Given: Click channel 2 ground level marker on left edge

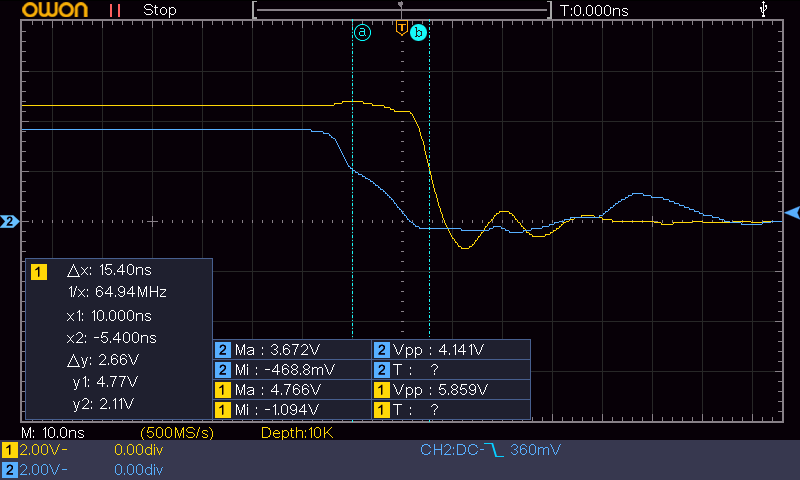Looking at the screenshot, I should coord(11,221).
